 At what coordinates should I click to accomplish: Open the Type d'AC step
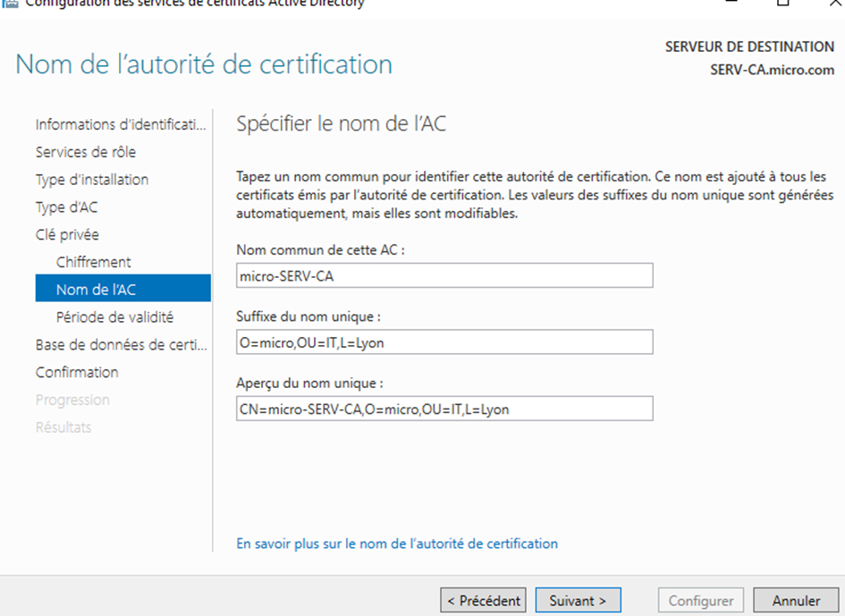[67, 207]
